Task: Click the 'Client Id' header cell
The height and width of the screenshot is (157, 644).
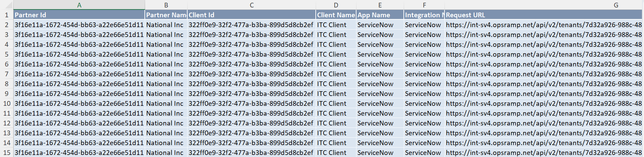Action: click(251, 15)
